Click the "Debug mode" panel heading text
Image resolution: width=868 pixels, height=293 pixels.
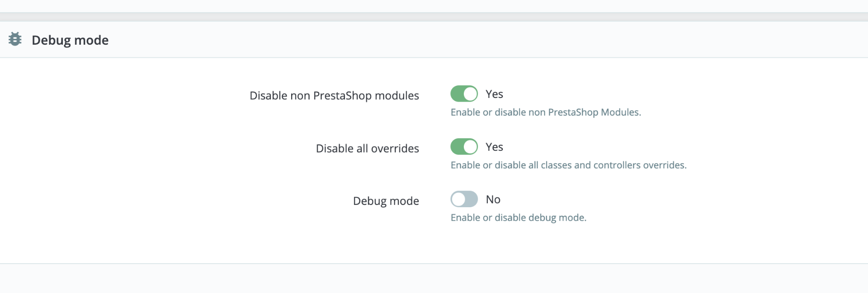(70, 40)
